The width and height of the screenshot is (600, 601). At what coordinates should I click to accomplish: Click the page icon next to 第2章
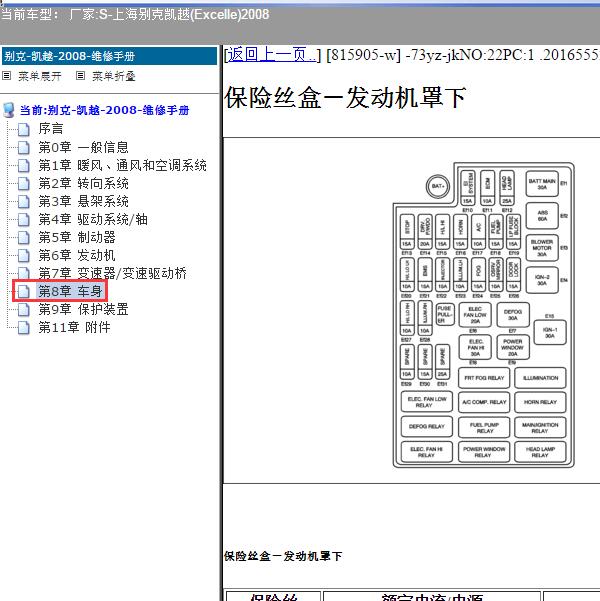[x=24, y=184]
